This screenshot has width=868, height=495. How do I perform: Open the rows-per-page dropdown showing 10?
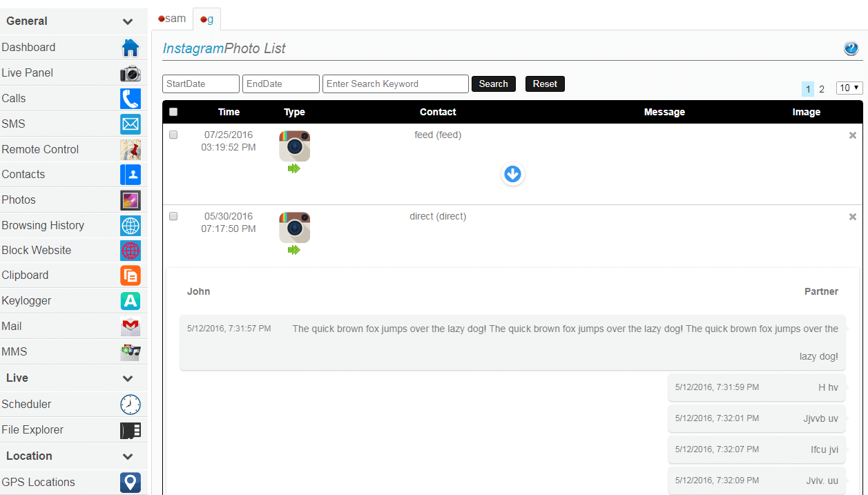coord(849,88)
